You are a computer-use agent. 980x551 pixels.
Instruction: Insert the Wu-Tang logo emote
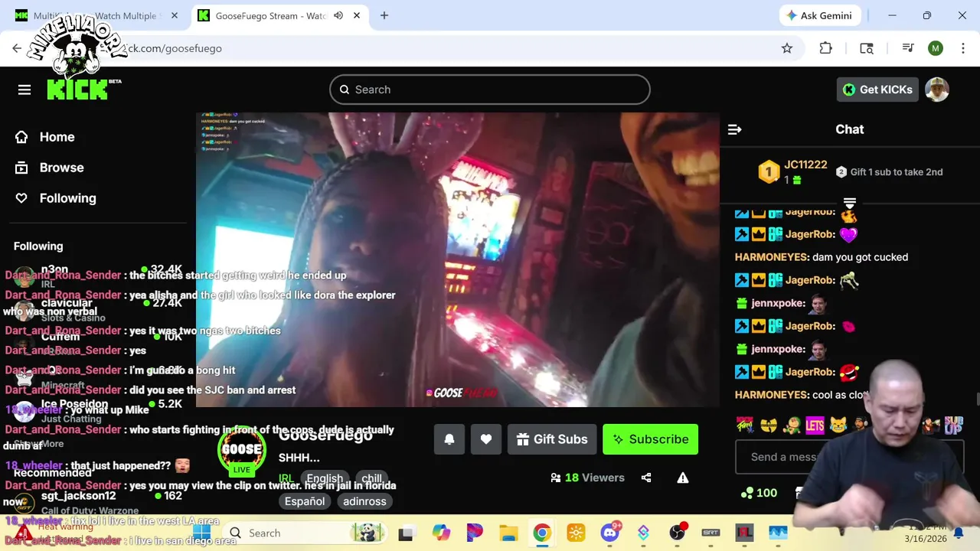(x=770, y=424)
